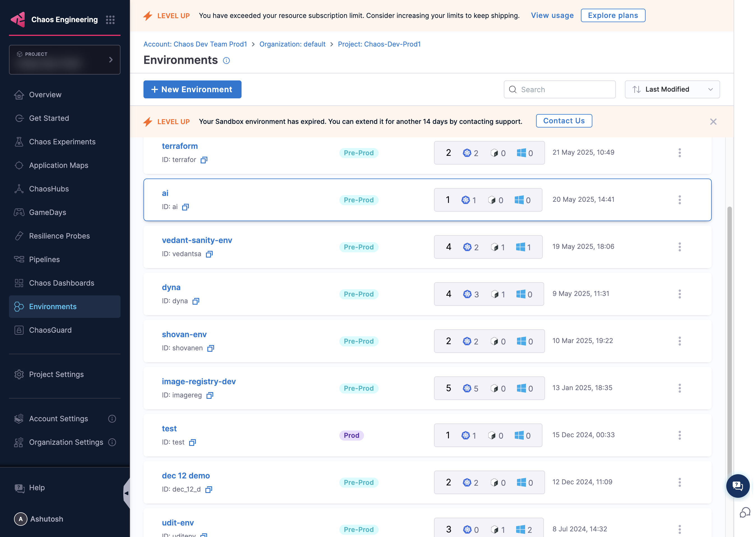This screenshot has height=537, width=756.
Task: Open the View usage link
Action: click(552, 15)
